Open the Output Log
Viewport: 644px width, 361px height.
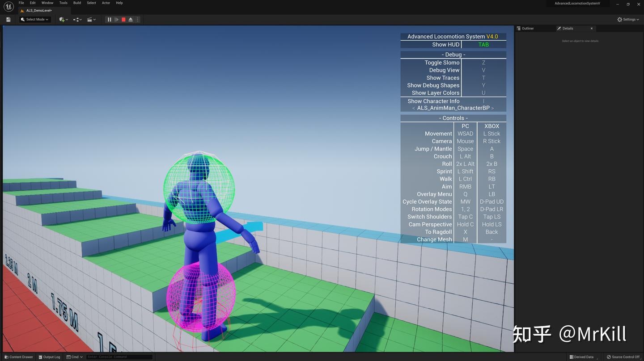[49, 357]
